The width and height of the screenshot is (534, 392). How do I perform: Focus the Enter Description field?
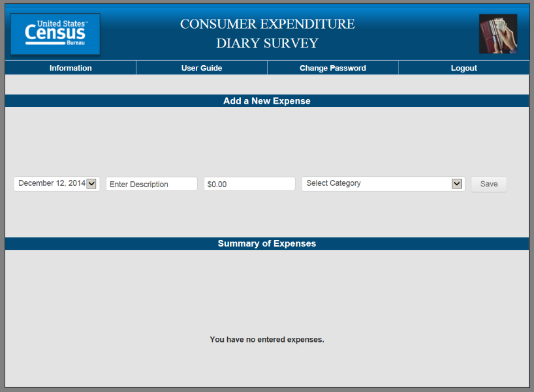[x=151, y=184]
